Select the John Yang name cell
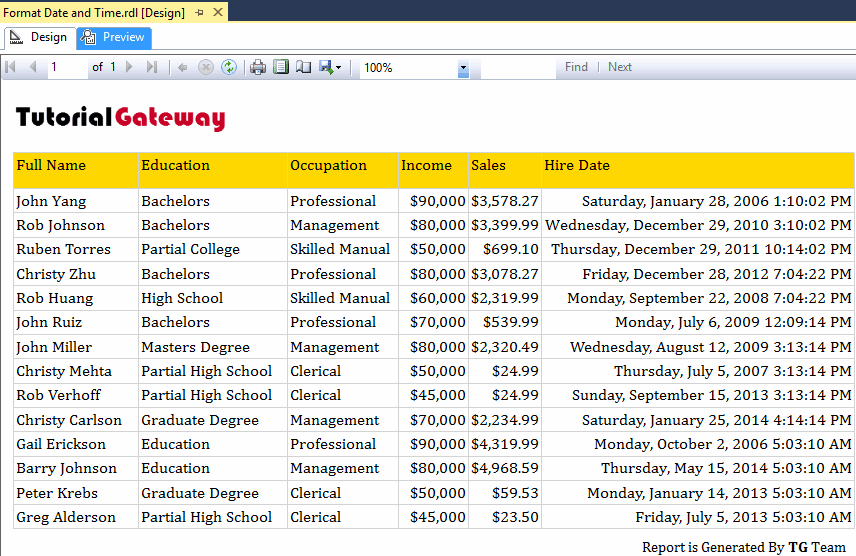Viewport: 856px width, 556px height. (x=76, y=201)
